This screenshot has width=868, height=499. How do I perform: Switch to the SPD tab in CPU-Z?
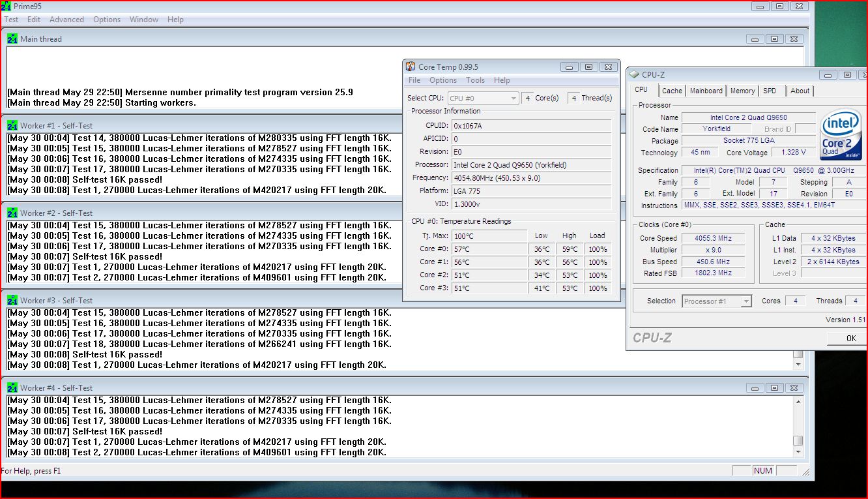(770, 91)
